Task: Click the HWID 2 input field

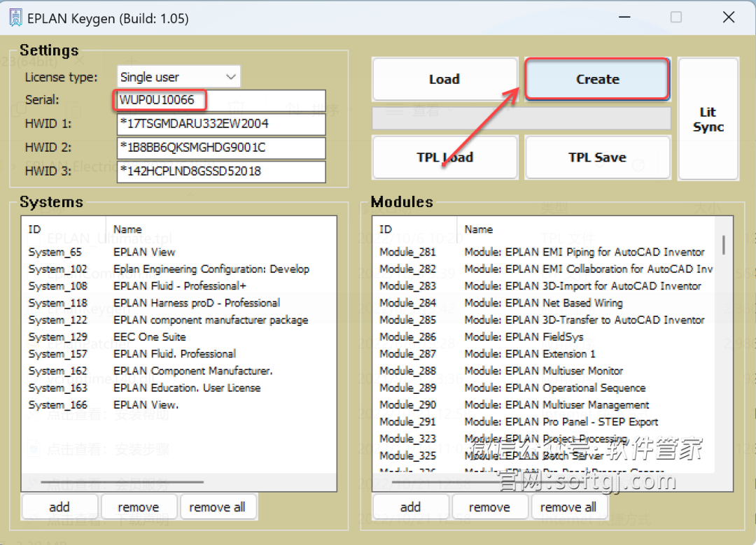Action: click(220, 148)
